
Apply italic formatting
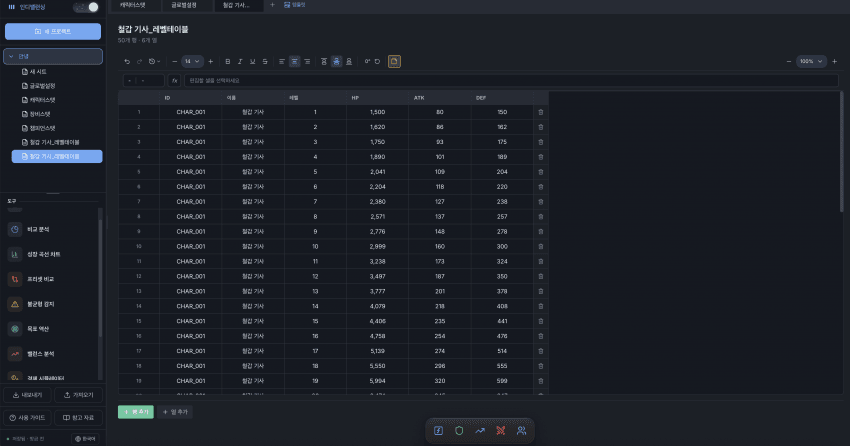239,62
